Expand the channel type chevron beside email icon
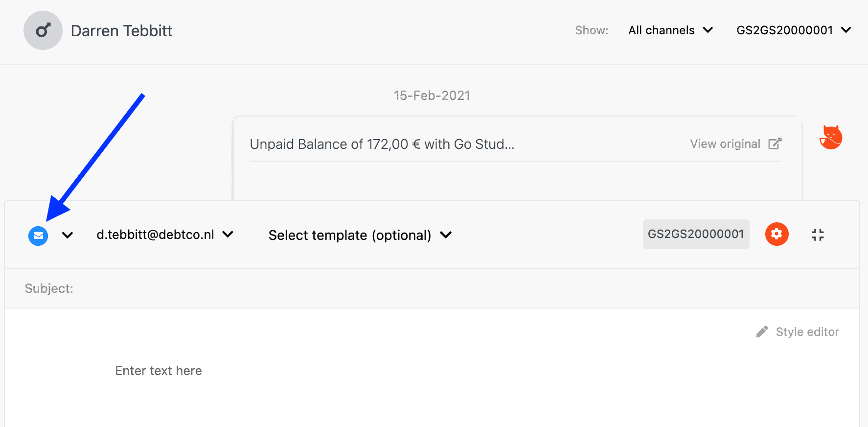Viewport: 868px width, 427px height. pos(68,236)
